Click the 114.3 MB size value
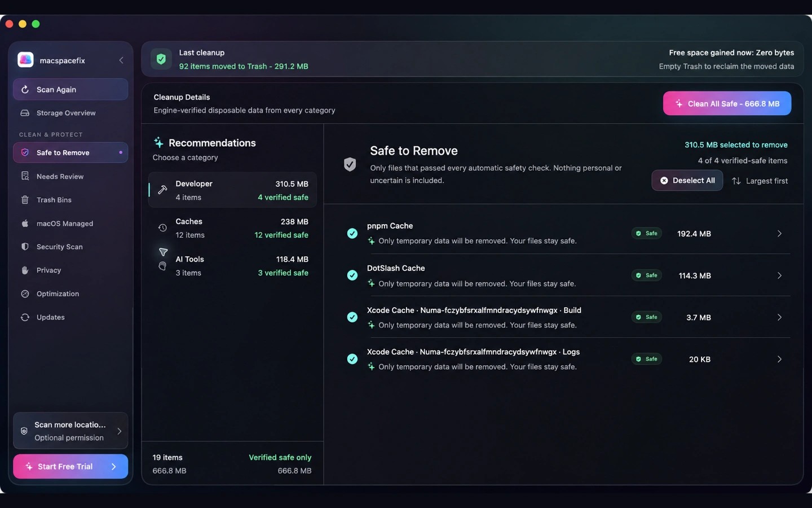 point(695,275)
